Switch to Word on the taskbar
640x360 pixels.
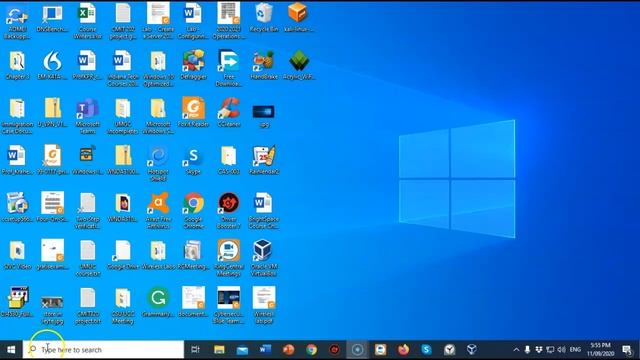tap(265, 350)
